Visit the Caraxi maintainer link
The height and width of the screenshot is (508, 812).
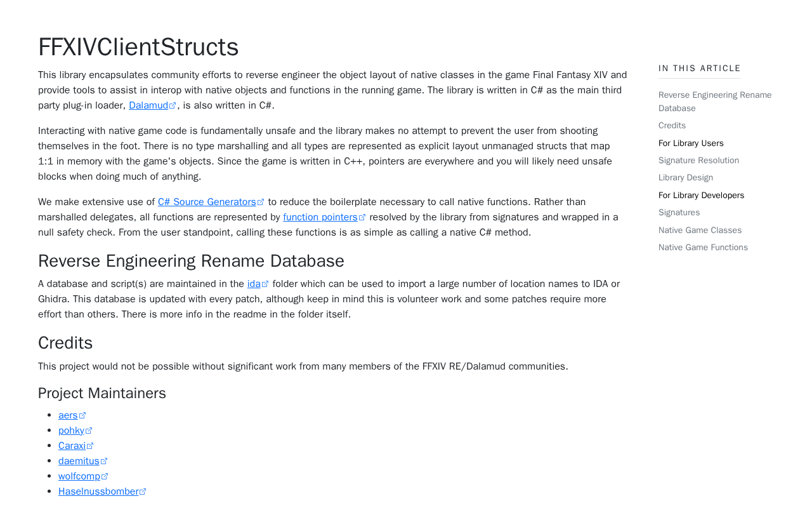[x=72, y=446]
